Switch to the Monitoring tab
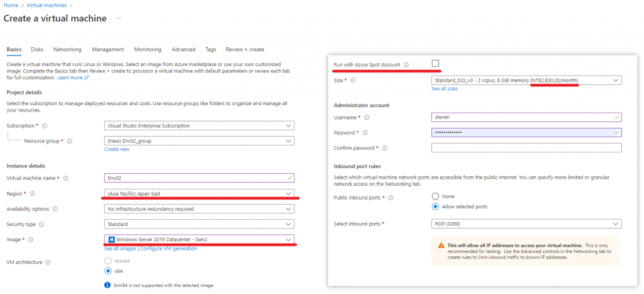 tap(148, 49)
